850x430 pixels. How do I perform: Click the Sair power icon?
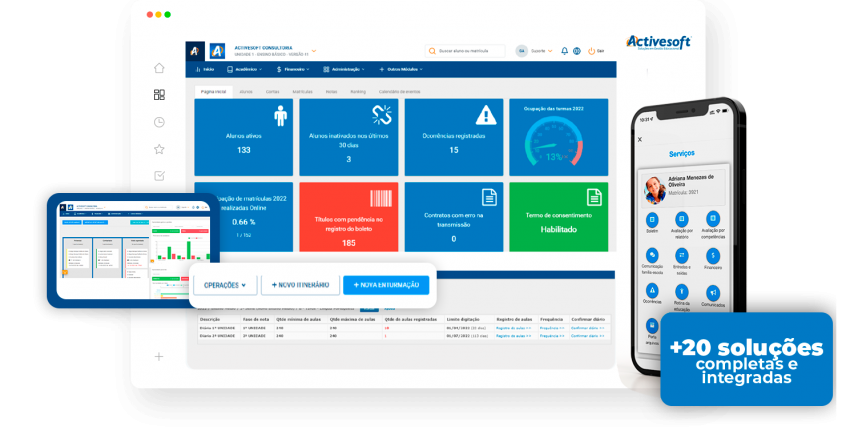[x=591, y=51]
